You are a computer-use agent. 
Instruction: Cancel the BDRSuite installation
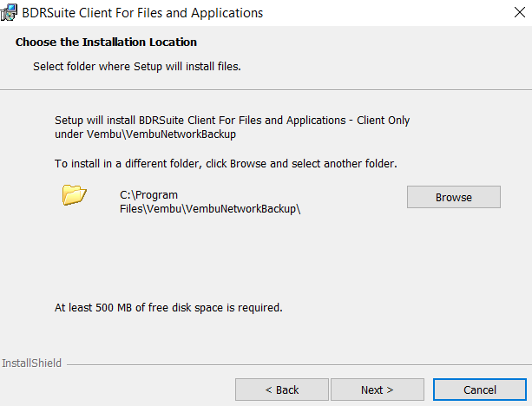[x=480, y=390]
